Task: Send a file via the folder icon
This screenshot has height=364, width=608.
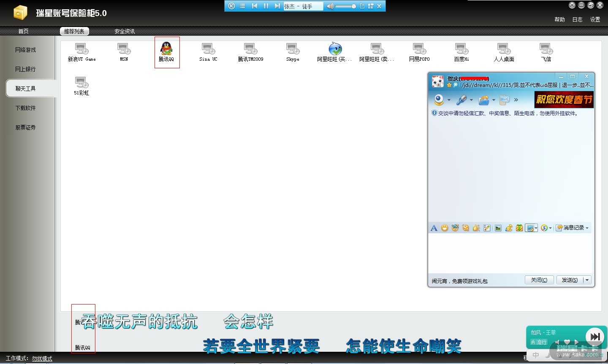Action: click(x=483, y=100)
